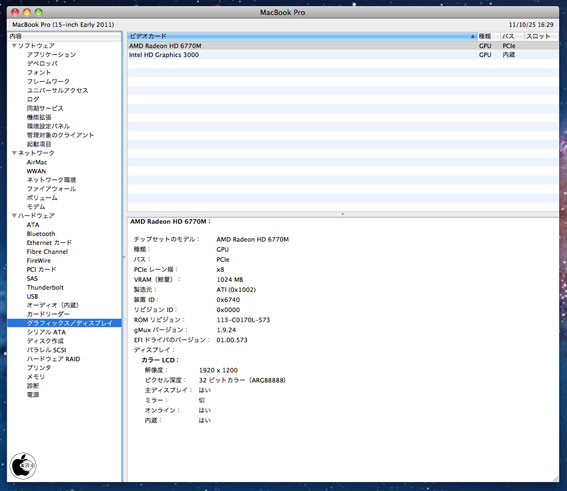Image resolution: width=567 pixels, height=491 pixels.
Task: Select the Intel HD Graphics 3000 row
Action: [x=343, y=55]
